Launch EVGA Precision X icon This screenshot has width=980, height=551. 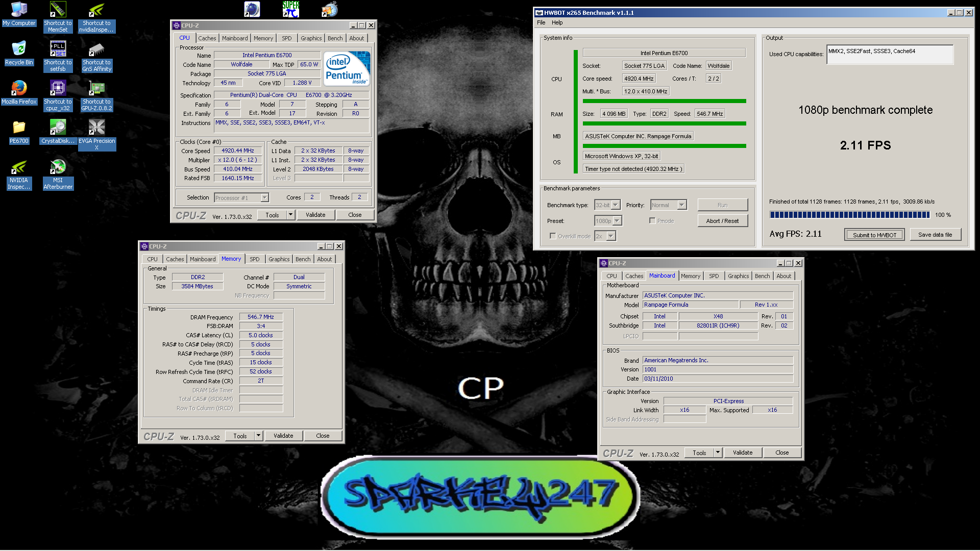tap(96, 135)
